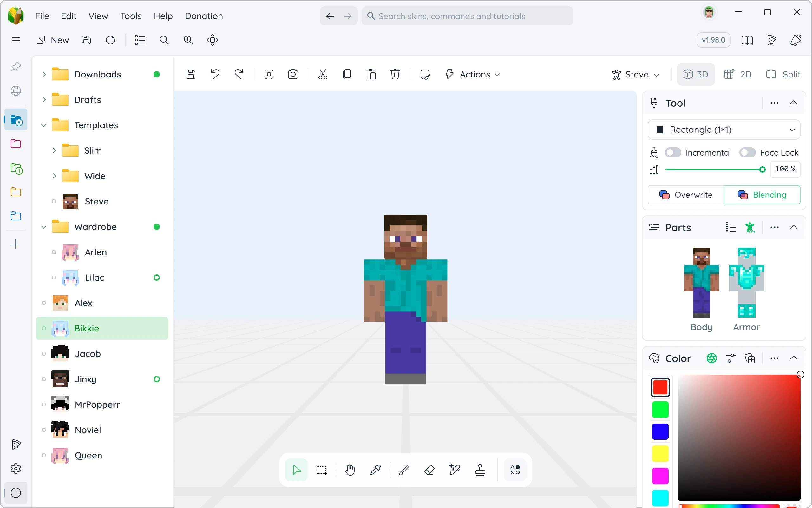Click the Jinxy green ring indicator

point(156,379)
